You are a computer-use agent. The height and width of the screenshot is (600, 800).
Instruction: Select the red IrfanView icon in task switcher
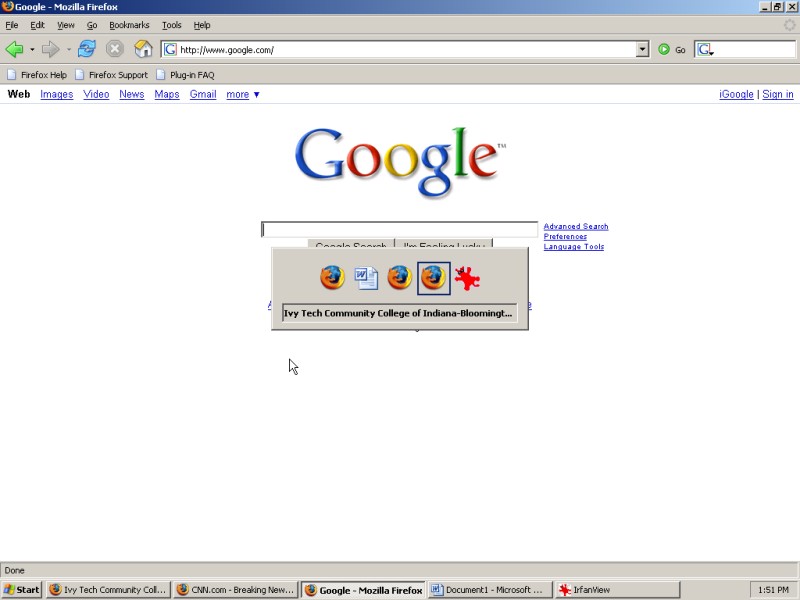tap(467, 279)
